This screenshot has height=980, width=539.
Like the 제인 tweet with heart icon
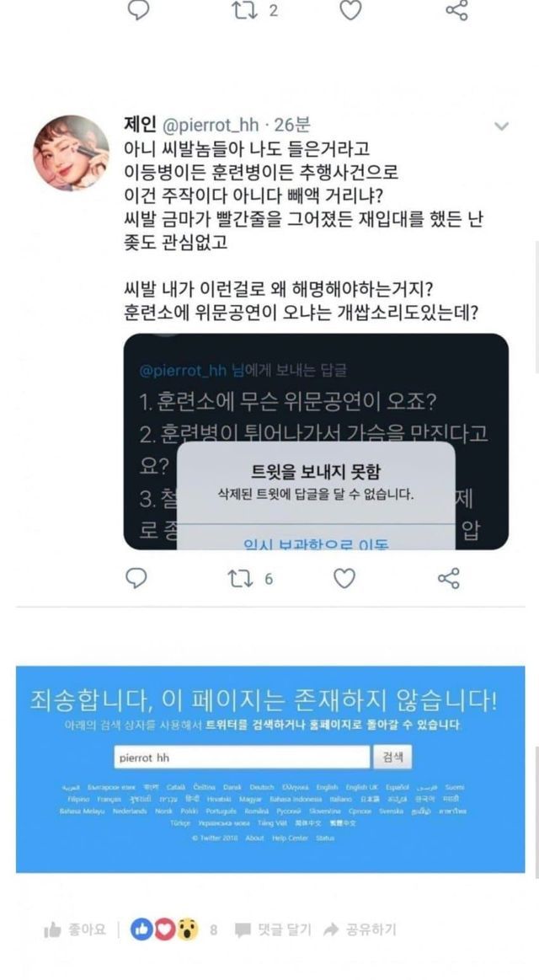[344, 578]
